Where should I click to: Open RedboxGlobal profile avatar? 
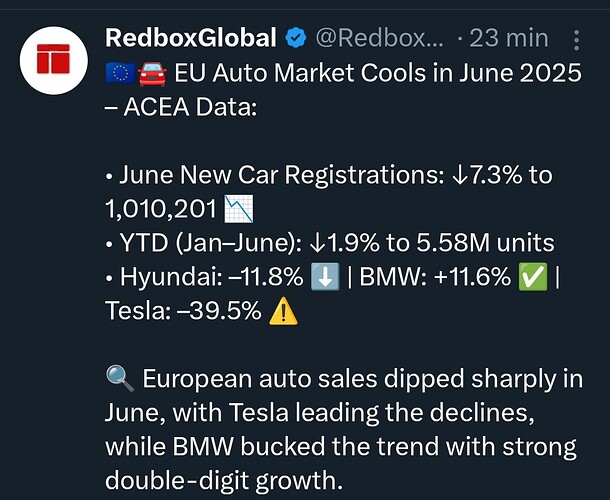(x=54, y=60)
